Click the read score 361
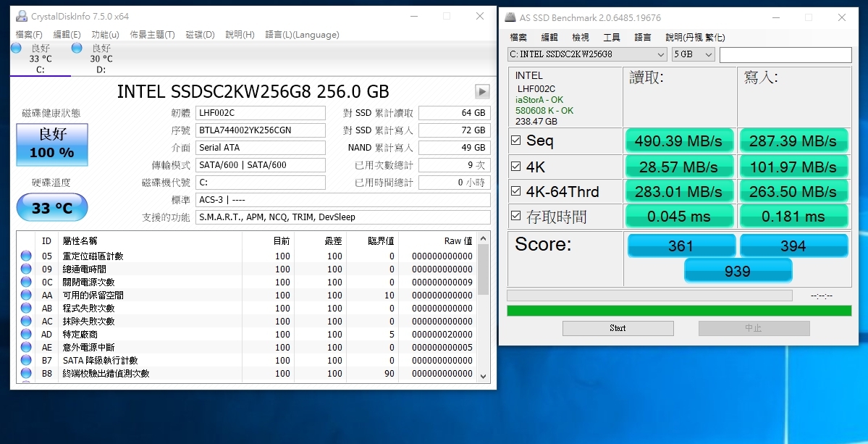The width and height of the screenshot is (868, 444). click(681, 246)
